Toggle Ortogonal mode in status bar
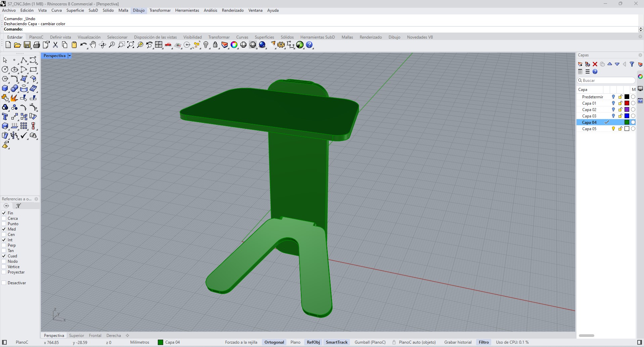Image resolution: width=644 pixels, height=347 pixels. pyautogui.click(x=274, y=342)
